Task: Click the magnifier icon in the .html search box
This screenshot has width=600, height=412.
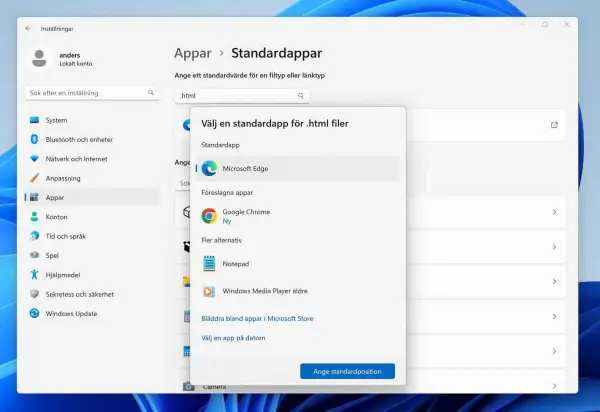Action: (x=301, y=96)
